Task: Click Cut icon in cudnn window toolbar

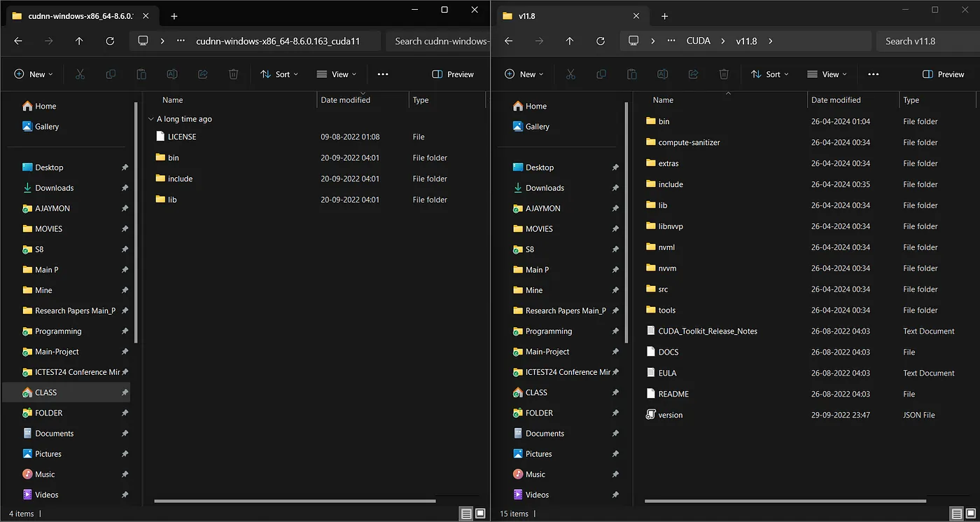Action: tap(80, 74)
